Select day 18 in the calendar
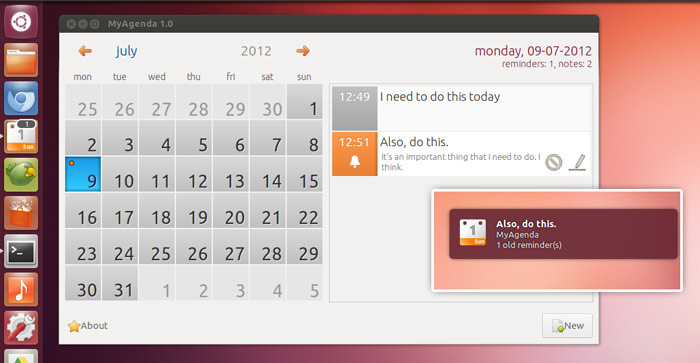 pos(157,210)
